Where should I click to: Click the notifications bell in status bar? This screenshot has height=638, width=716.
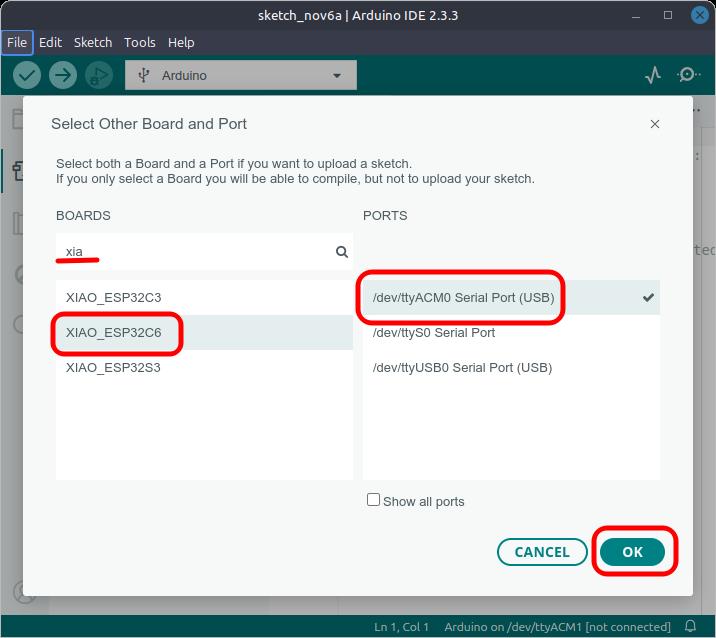click(x=690, y=627)
